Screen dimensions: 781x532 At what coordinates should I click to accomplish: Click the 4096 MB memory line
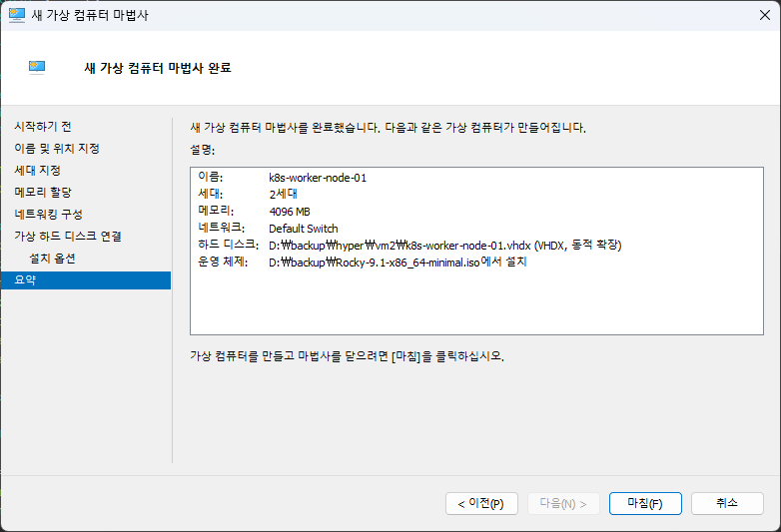coord(291,212)
